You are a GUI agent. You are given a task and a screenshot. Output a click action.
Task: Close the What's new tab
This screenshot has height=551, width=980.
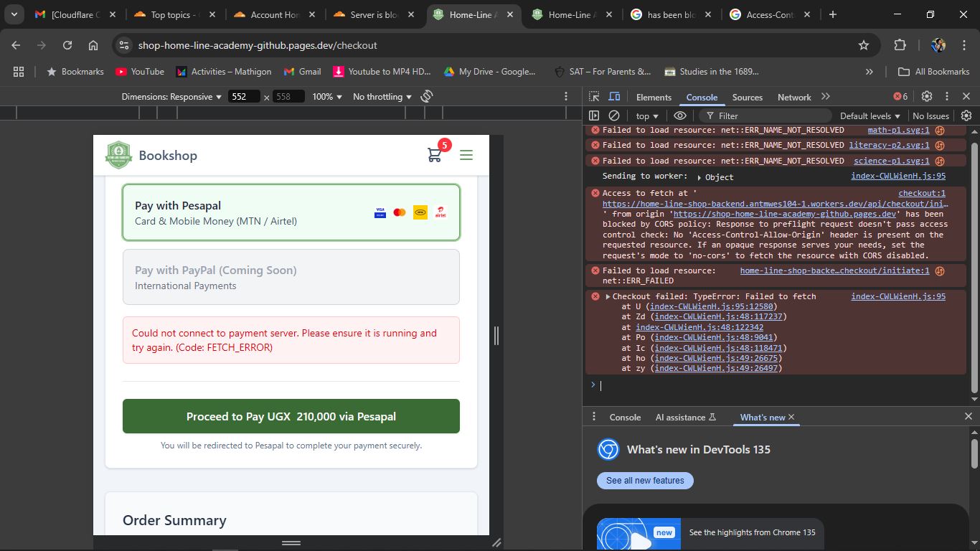pos(791,417)
